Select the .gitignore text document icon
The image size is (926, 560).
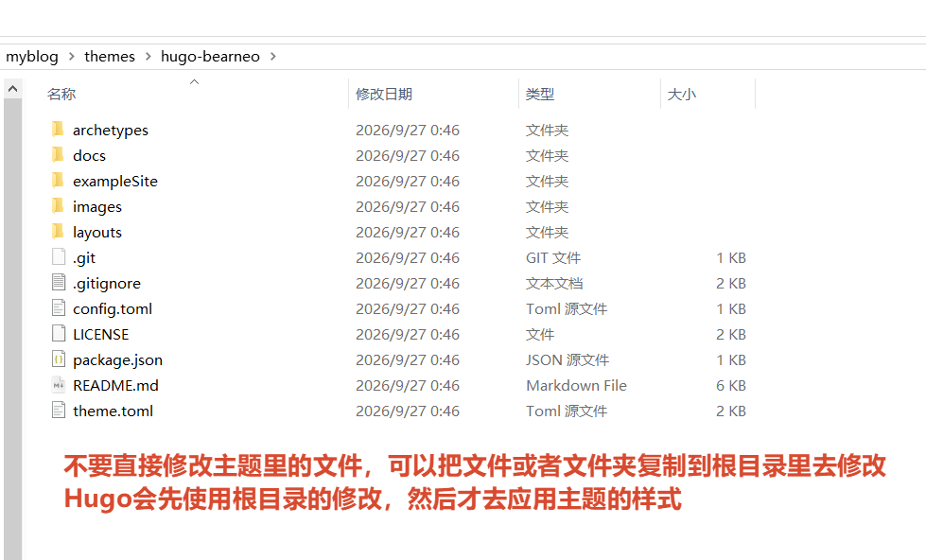tap(59, 282)
